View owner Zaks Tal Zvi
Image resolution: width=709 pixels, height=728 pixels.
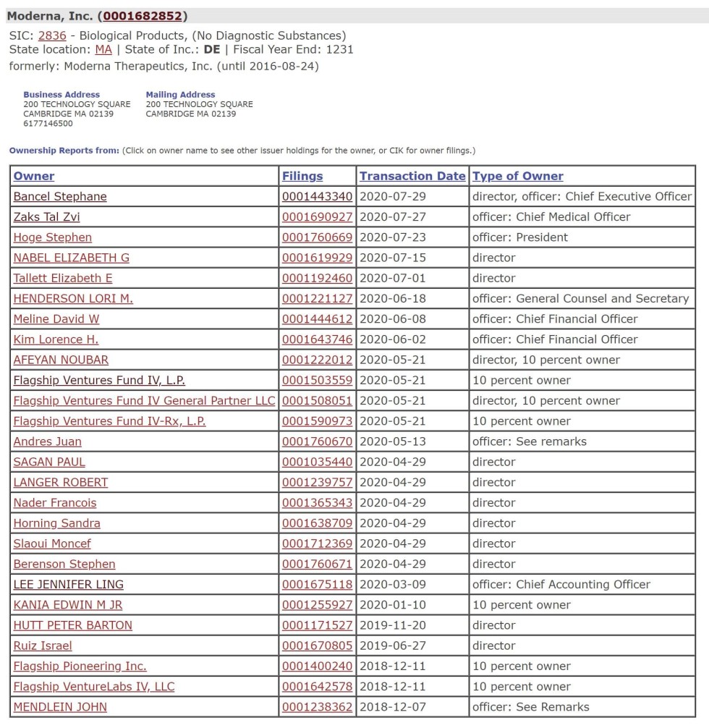(x=46, y=217)
